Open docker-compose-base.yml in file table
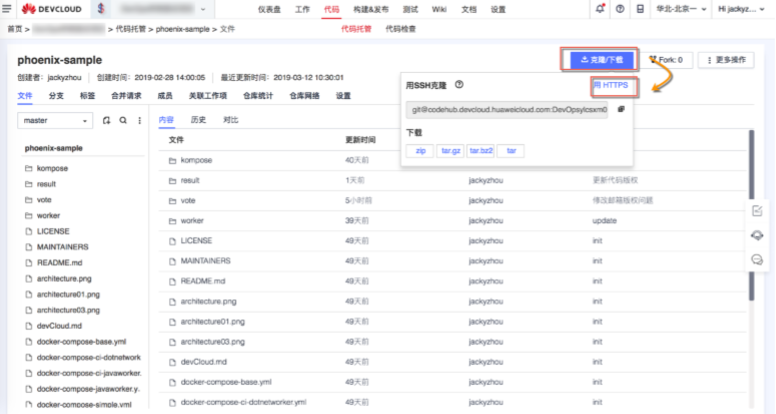 [226, 382]
